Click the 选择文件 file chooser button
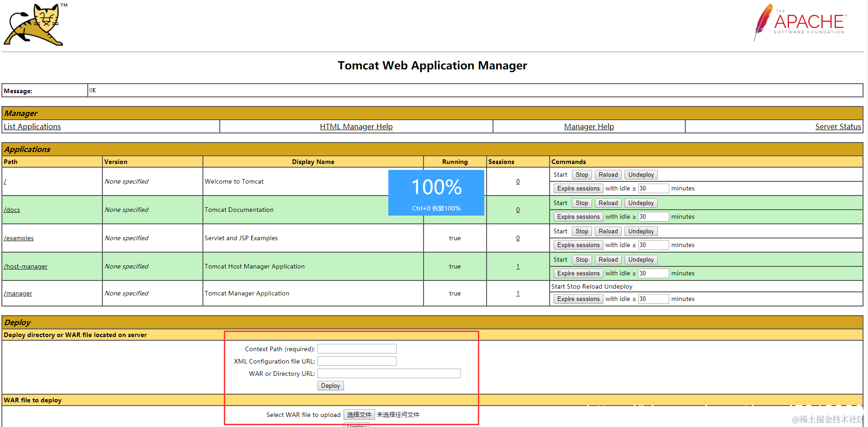 [359, 415]
